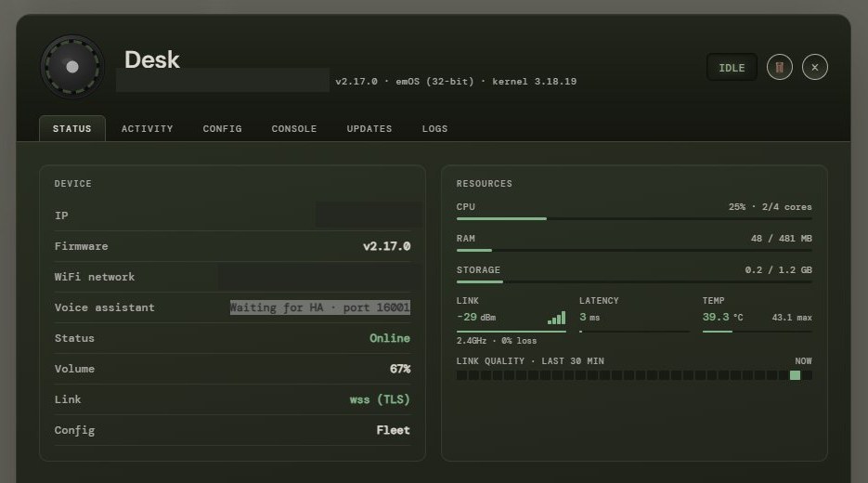Image resolution: width=868 pixels, height=483 pixels.
Task: Click the redacted IP value field
Action: [369, 215]
